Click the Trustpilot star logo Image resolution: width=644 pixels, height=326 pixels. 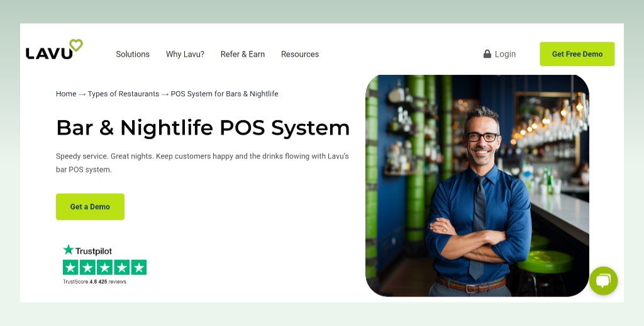[68, 250]
